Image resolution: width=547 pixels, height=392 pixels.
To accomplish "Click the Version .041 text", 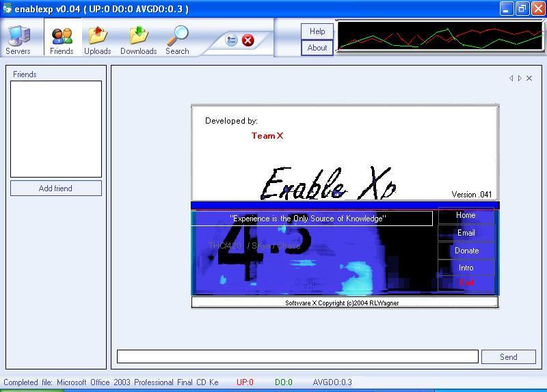I will coord(471,195).
